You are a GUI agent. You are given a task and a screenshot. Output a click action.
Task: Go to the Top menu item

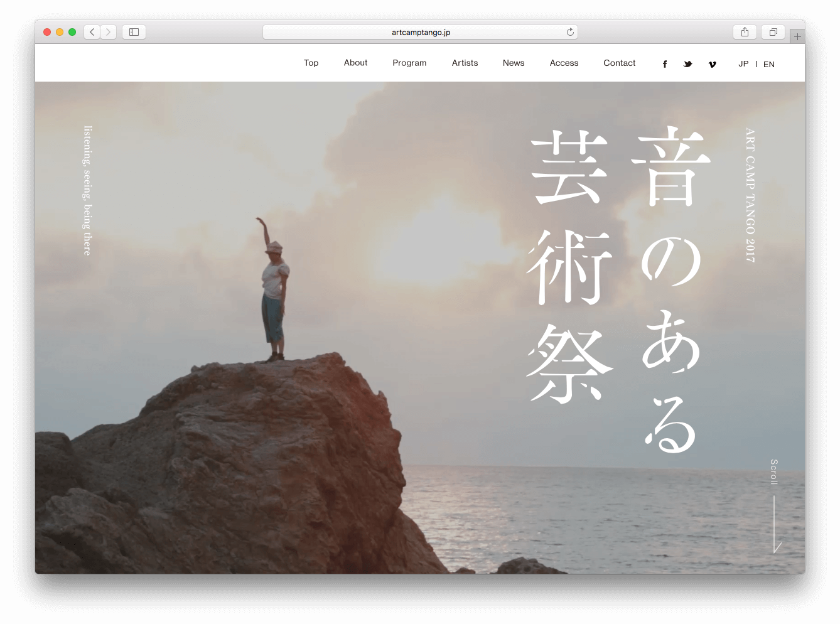click(311, 63)
